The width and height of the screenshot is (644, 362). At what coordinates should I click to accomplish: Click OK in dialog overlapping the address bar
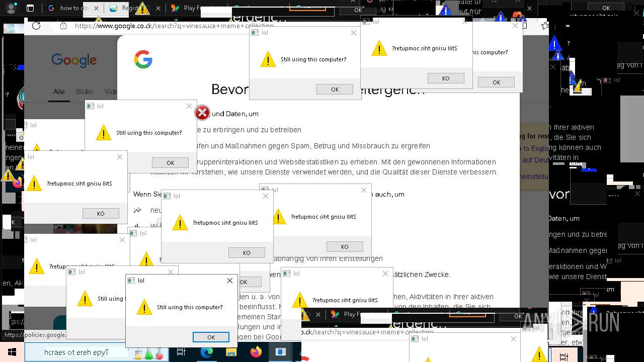pos(335,89)
